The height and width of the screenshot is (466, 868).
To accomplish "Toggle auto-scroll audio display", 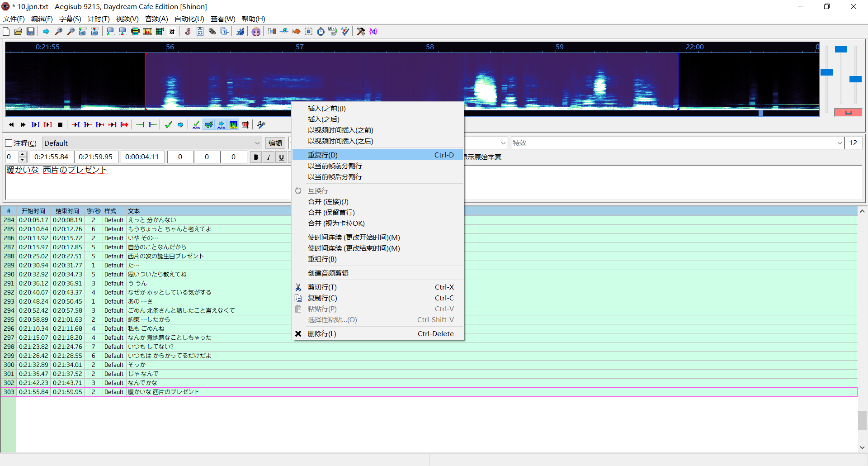I will point(221,125).
